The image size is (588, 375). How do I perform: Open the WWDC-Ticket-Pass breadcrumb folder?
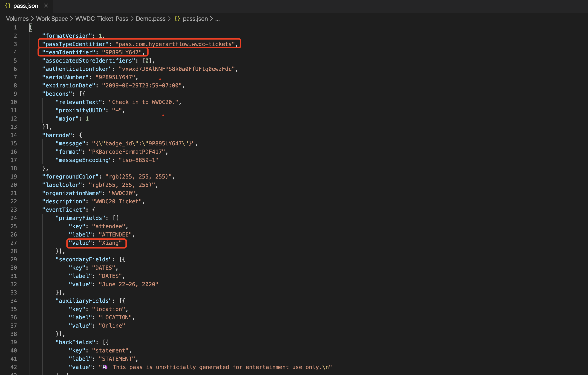coord(102,19)
